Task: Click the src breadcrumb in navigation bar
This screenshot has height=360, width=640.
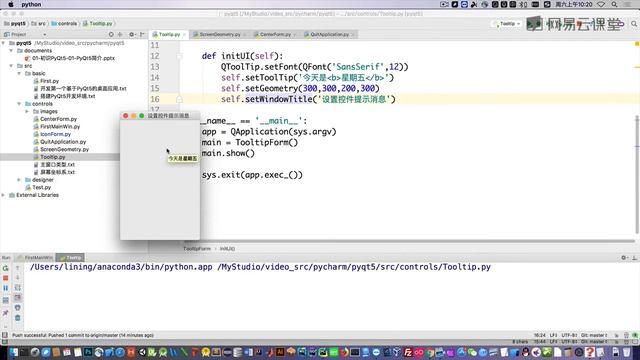Action: [39, 24]
